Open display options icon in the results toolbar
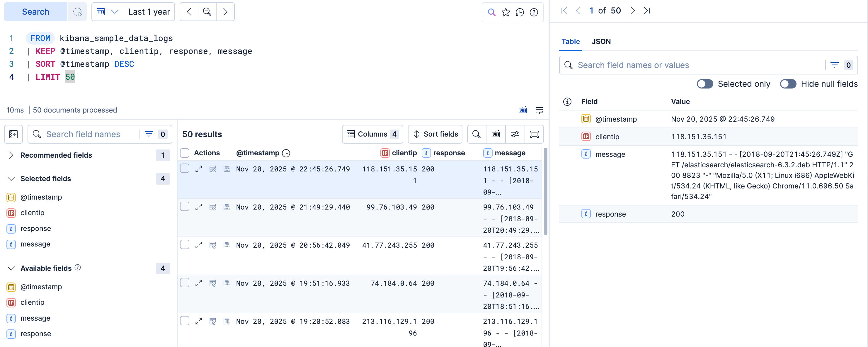The image size is (868, 347). (x=515, y=134)
